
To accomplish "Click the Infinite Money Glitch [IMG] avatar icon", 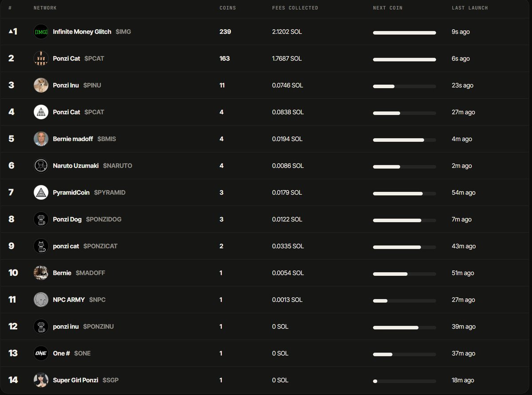I will 41,32.
